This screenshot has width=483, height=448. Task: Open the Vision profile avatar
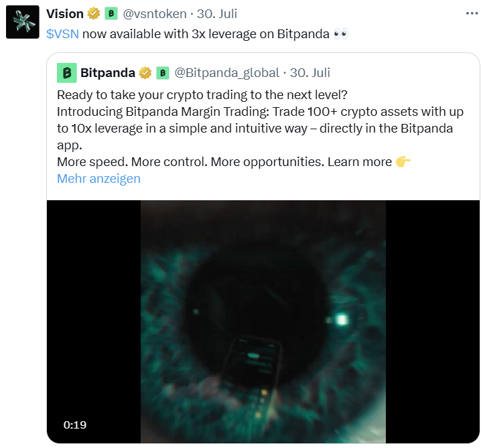(x=23, y=22)
